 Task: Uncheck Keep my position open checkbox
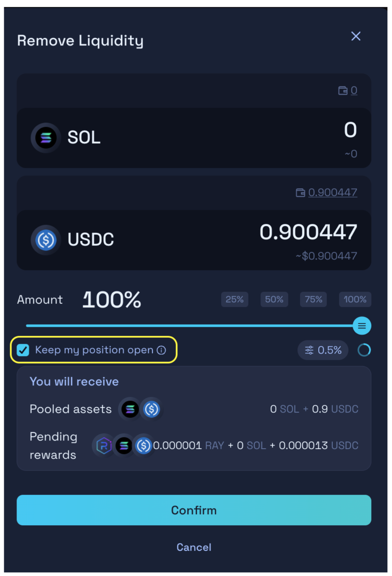click(x=23, y=350)
